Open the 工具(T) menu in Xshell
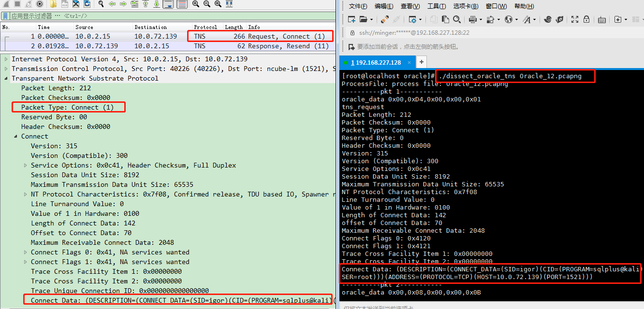This screenshot has width=644, height=309. click(x=437, y=6)
